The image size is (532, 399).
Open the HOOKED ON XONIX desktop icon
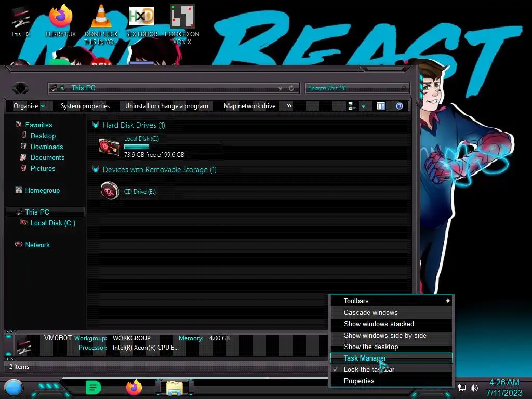(x=182, y=24)
